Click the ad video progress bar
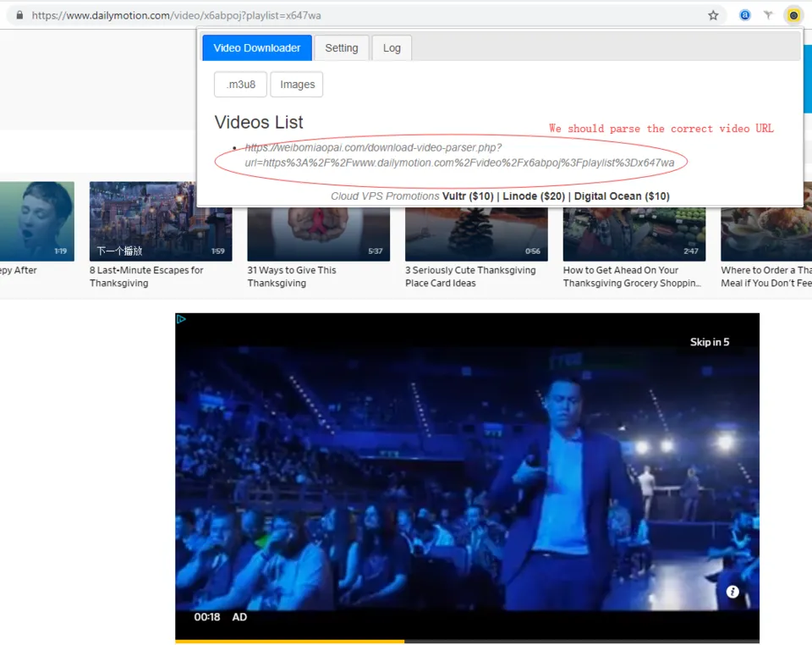Screen dimensions: 812x645 pos(467,642)
